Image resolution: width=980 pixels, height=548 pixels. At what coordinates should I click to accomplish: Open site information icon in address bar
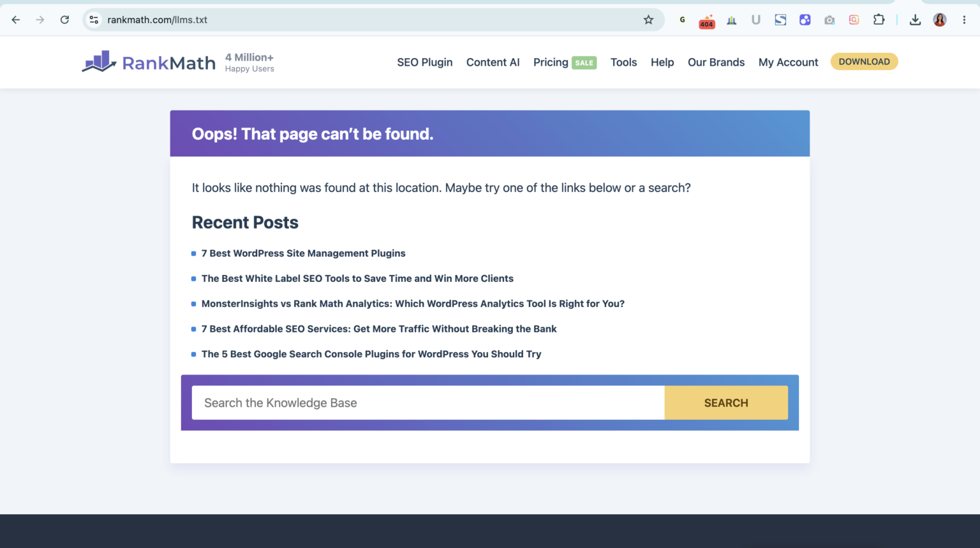[x=94, y=20]
